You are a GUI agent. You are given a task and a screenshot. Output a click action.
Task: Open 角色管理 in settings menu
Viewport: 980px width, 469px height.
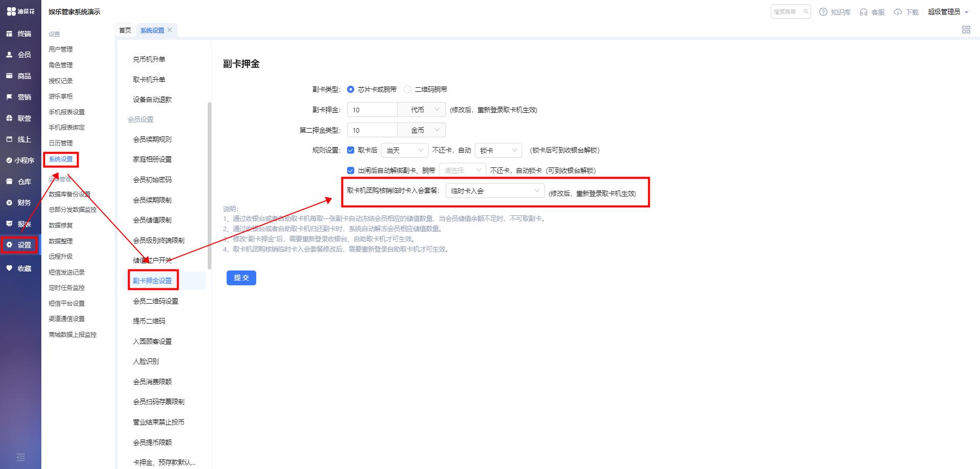(x=61, y=65)
